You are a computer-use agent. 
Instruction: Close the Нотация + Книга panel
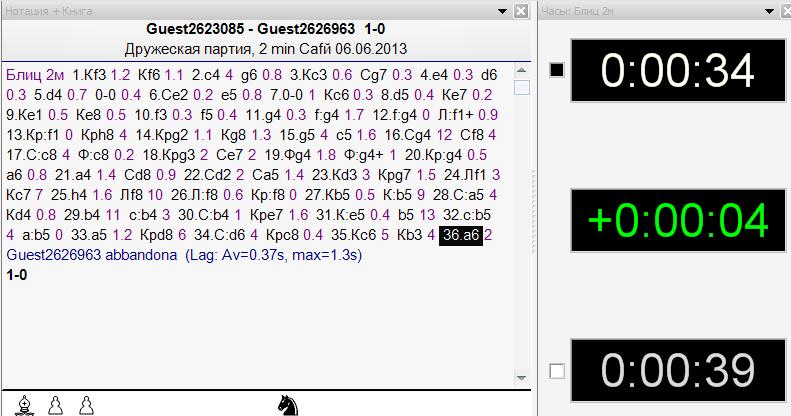522,11
